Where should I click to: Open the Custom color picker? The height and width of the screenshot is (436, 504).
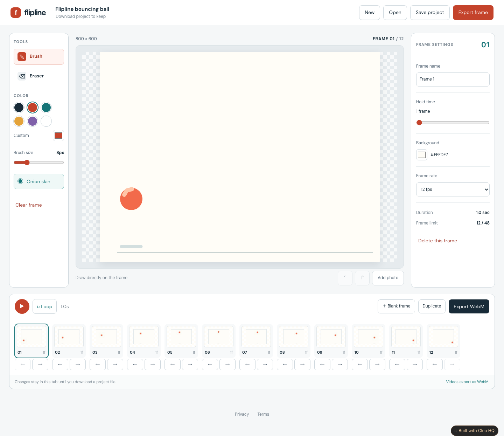[x=58, y=136]
